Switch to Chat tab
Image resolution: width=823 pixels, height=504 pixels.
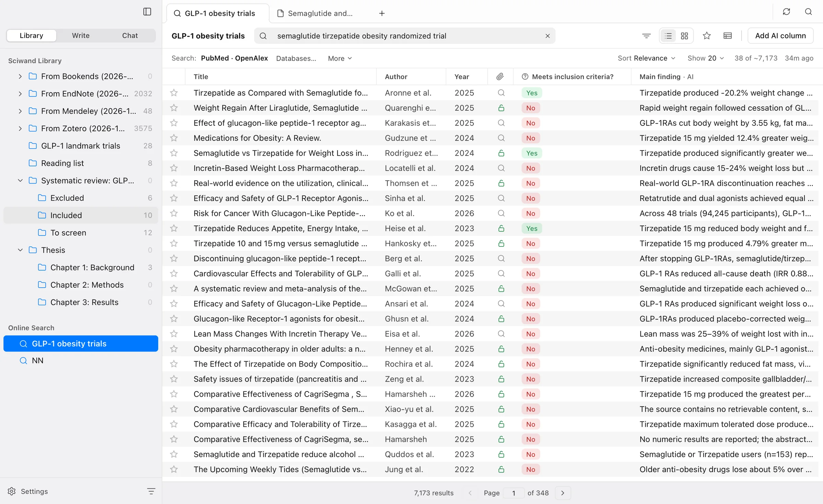(x=130, y=36)
